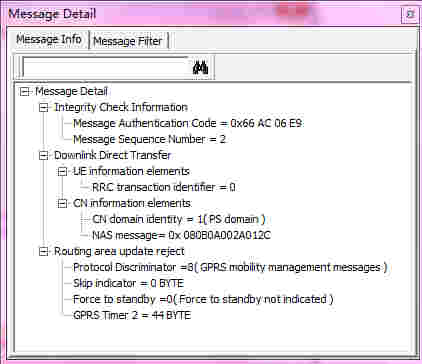Select CN information elements row
This screenshot has height=364, width=422.
pos(132,203)
